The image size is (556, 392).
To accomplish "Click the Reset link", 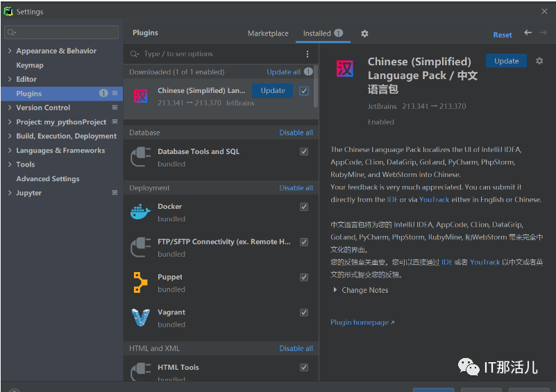I will coord(503,35).
